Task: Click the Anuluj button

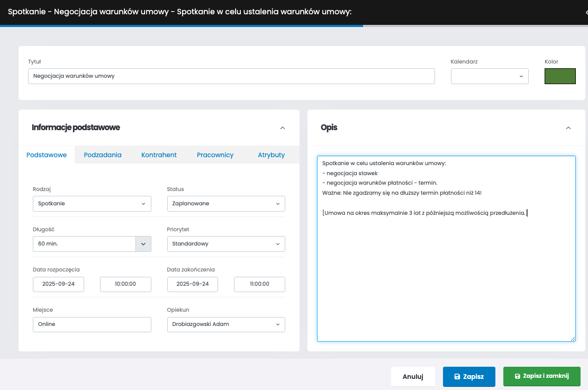Action: [413, 377]
